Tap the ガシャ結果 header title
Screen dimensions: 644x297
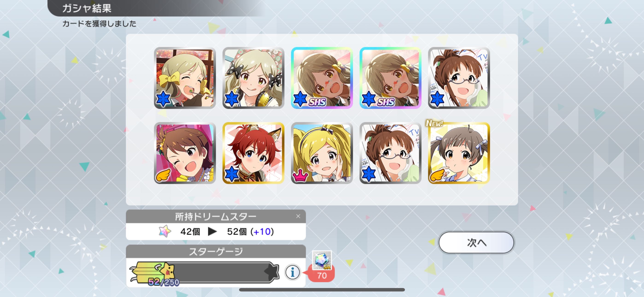click(87, 8)
